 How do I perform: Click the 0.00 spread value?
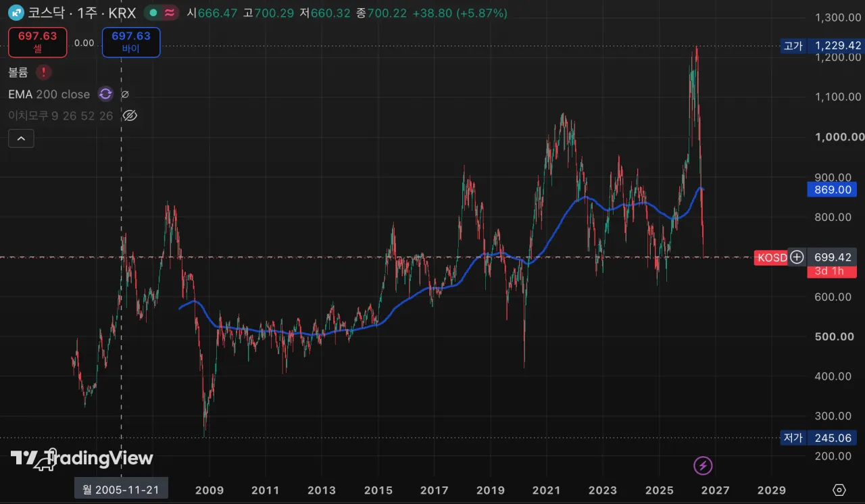pos(84,43)
